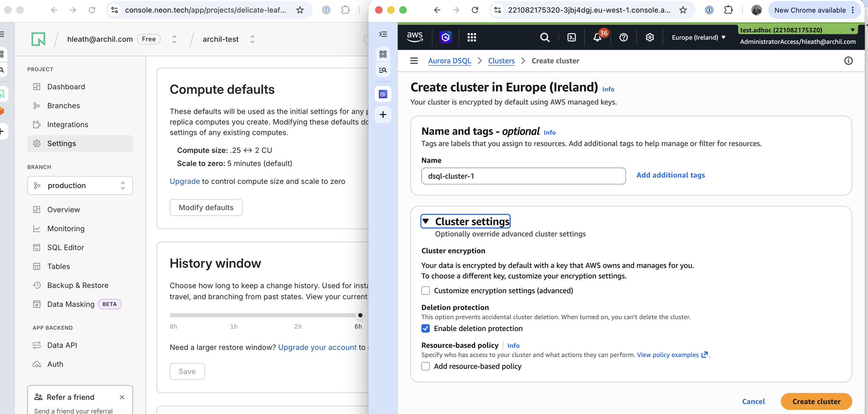Reload the AWS console page
Screen dimensions: 868x414
(475, 10)
